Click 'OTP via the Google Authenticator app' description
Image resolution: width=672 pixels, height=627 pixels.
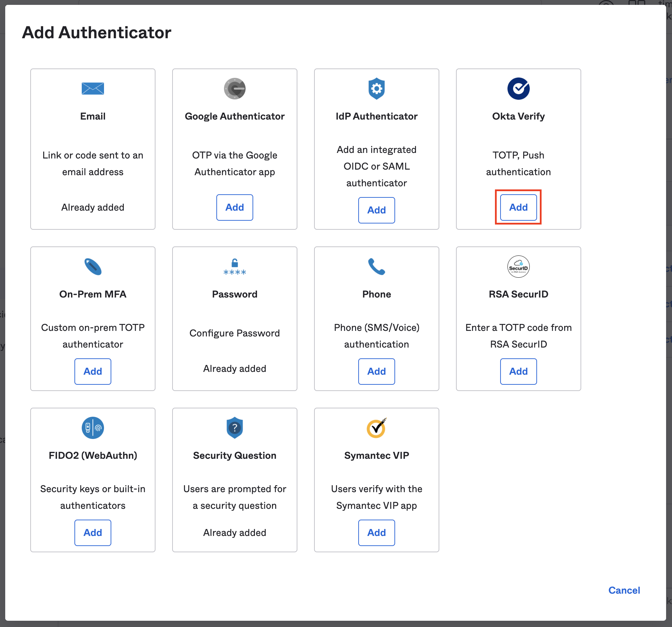tap(235, 164)
